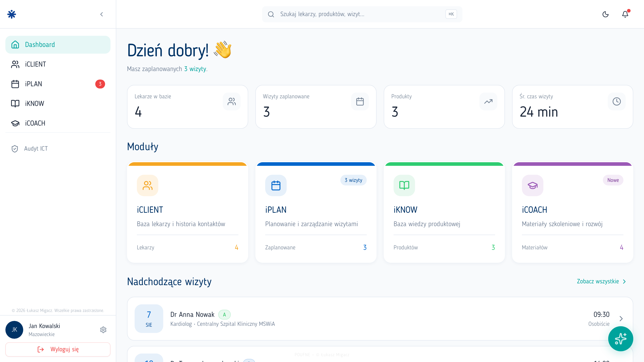Click the 'Kardiolog · Centralny Szpital Kliniczny MSWiA' text
This screenshot has width=644, height=362.
tap(222, 324)
